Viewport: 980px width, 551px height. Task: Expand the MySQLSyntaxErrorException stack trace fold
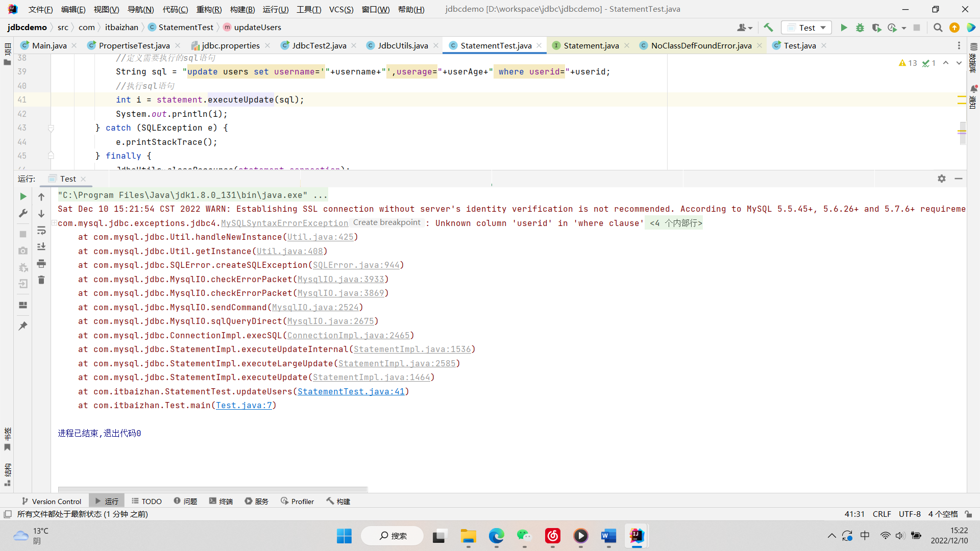pos(54,222)
